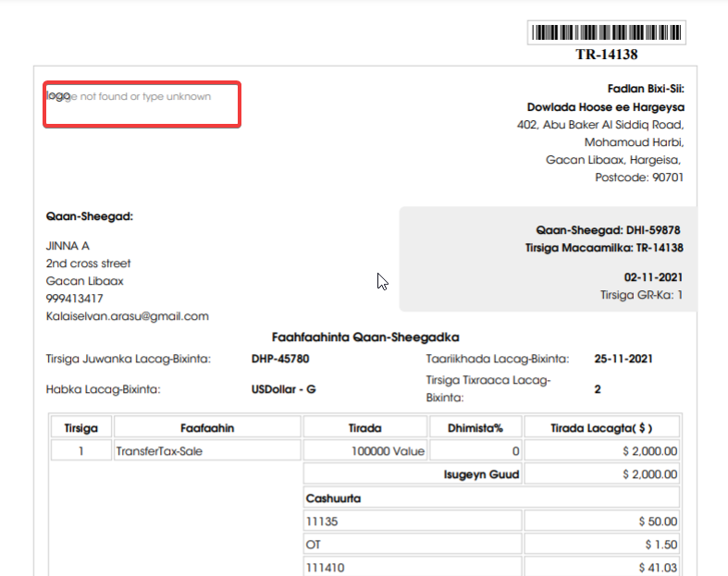Click 'Dowlada Hoose ee Hargeysa' text

pos(605,107)
